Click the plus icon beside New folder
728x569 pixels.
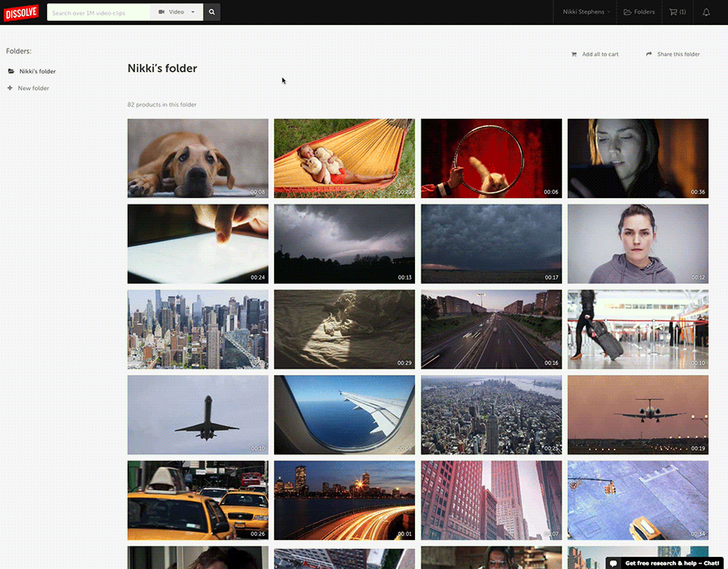(x=10, y=87)
